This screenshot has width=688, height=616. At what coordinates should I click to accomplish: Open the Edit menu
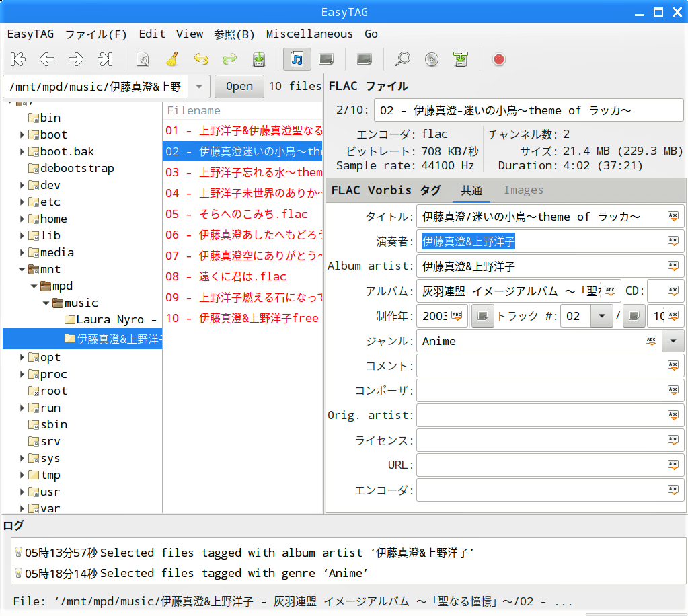tap(152, 34)
